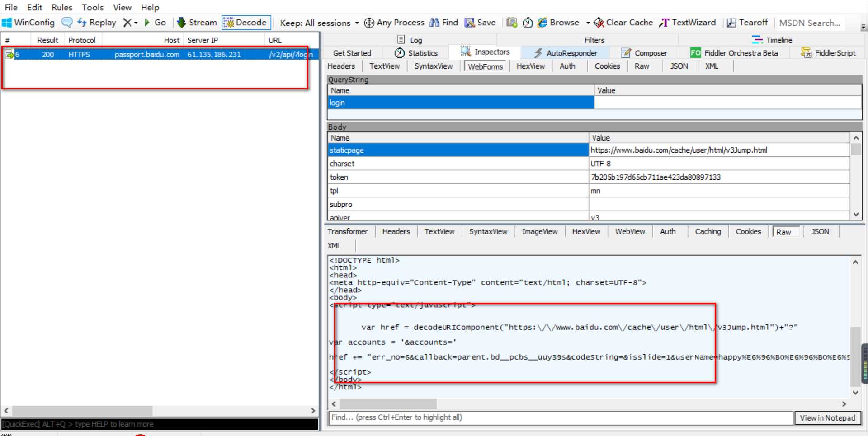Switch to the Log tab
868x436 pixels.
[x=410, y=40]
